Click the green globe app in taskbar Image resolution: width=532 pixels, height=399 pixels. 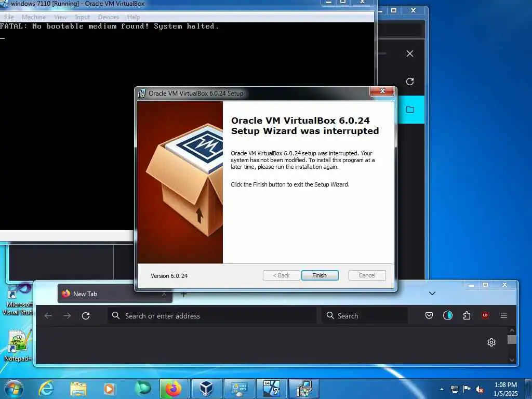click(x=142, y=389)
